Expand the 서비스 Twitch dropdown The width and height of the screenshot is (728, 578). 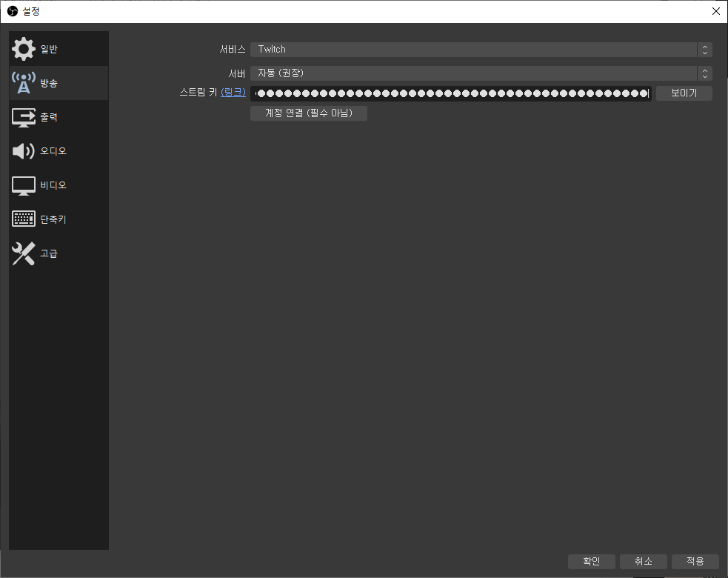(481, 50)
